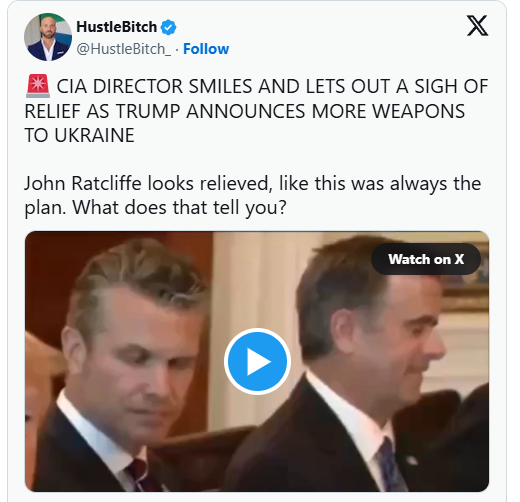Open the HustleBitch profile avatar

click(x=48, y=37)
